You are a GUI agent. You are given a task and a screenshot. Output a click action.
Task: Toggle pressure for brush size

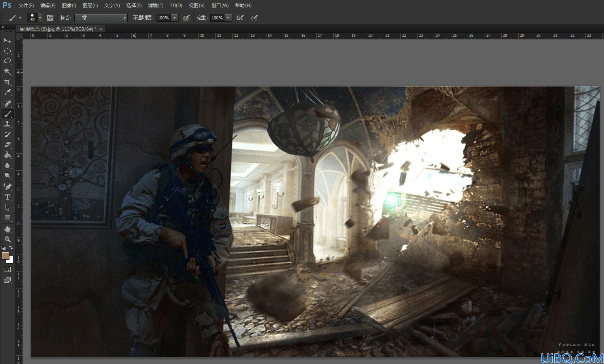click(255, 18)
